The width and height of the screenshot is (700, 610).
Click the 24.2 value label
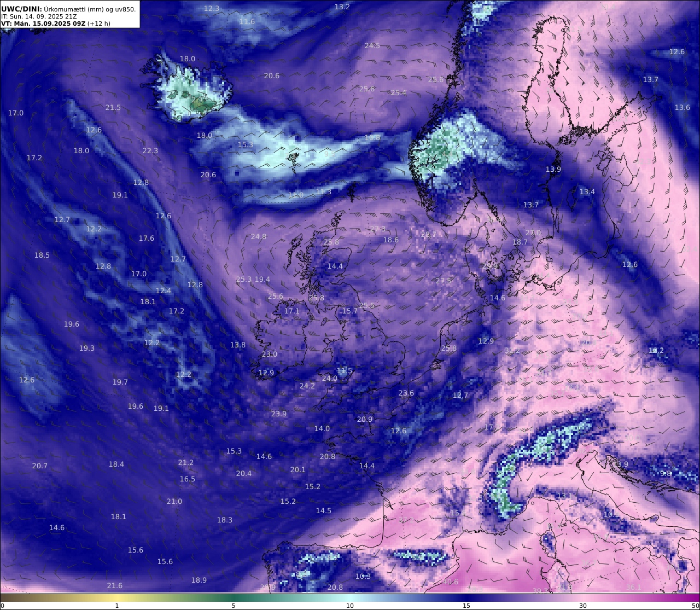307,386
